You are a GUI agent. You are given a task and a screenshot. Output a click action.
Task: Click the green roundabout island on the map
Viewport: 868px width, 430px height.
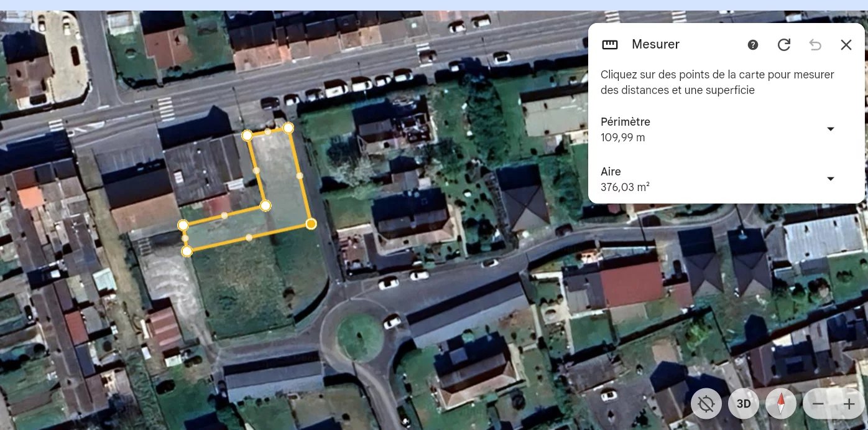point(360,337)
